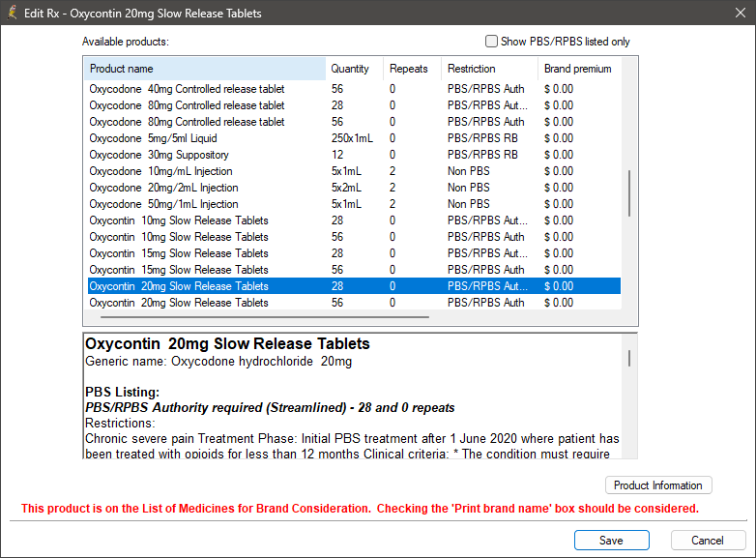Click PBS/RPBS RB restriction for Suppository row

[482, 155]
